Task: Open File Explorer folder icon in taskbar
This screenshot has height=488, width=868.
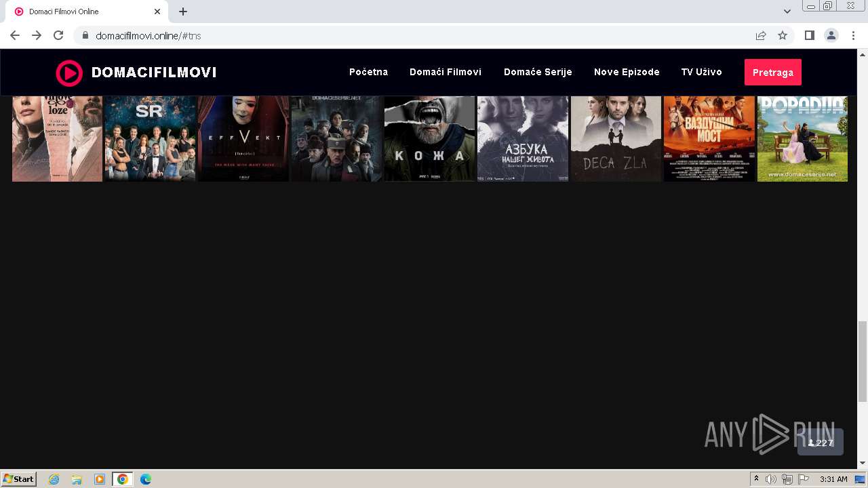Action: 77,479
